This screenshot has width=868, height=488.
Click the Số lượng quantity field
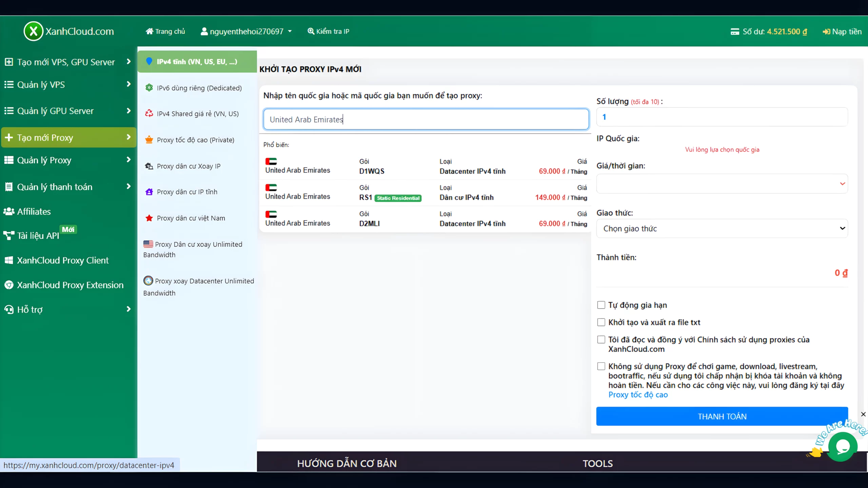click(x=722, y=117)
